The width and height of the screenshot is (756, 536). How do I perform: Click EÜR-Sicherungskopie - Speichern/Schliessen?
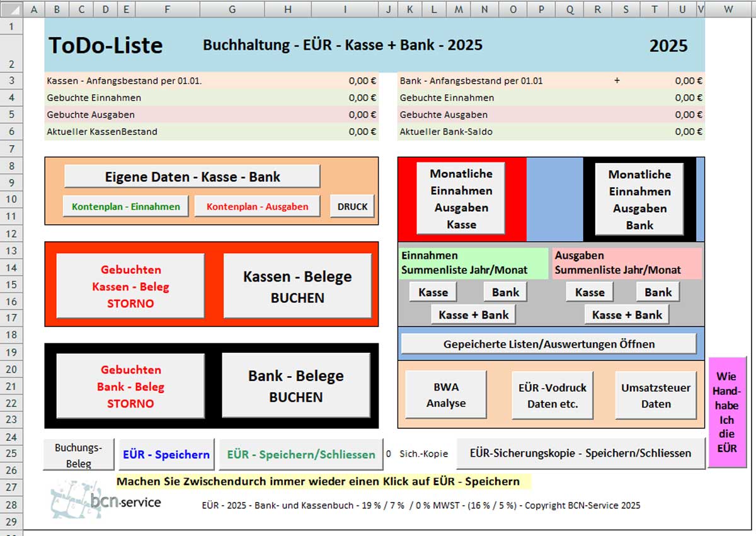coord(580,453)
